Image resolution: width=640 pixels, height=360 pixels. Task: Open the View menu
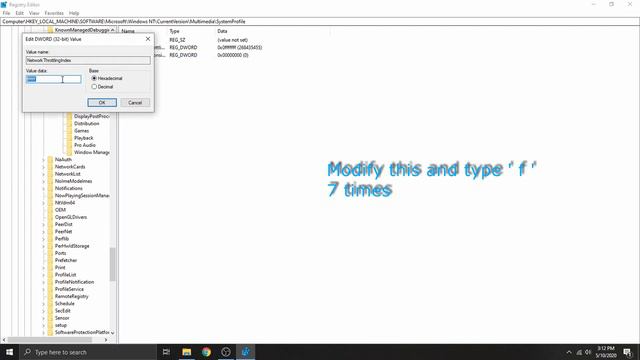34,13
